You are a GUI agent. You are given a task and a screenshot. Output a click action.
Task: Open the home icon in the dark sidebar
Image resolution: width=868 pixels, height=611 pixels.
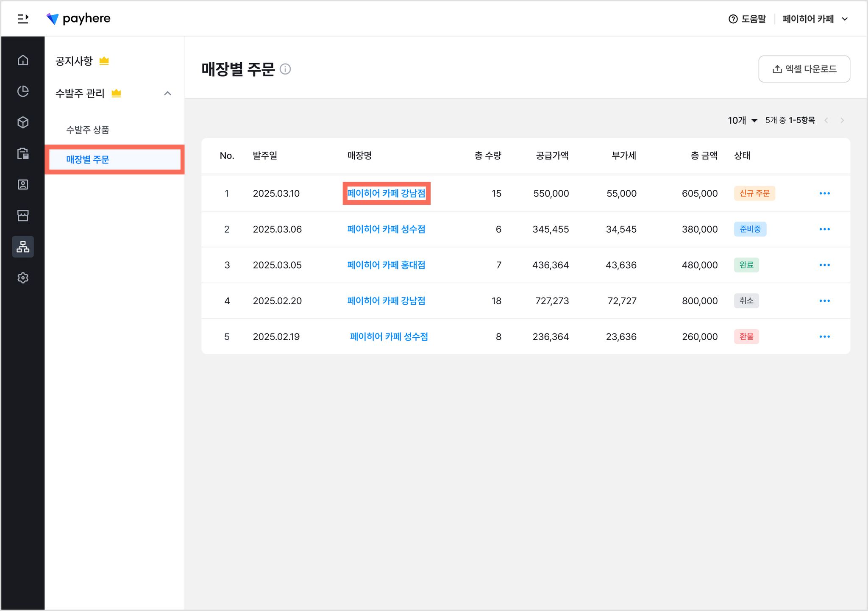(23, 60)
